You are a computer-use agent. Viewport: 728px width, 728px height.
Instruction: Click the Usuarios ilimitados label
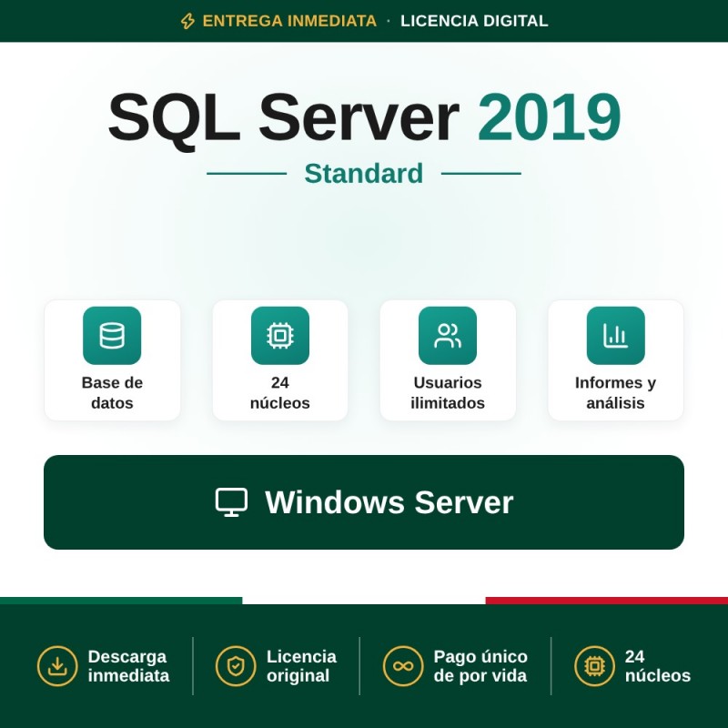click(448, 393)
